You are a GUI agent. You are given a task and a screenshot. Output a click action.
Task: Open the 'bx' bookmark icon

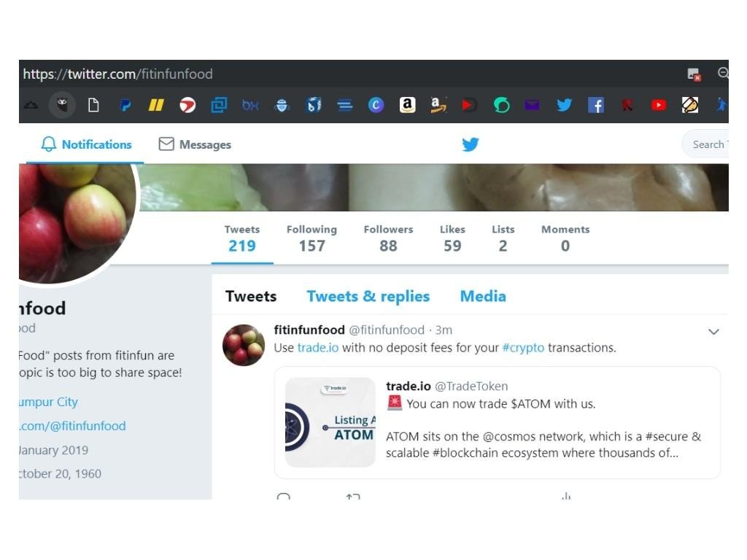(x=251, y=105)
